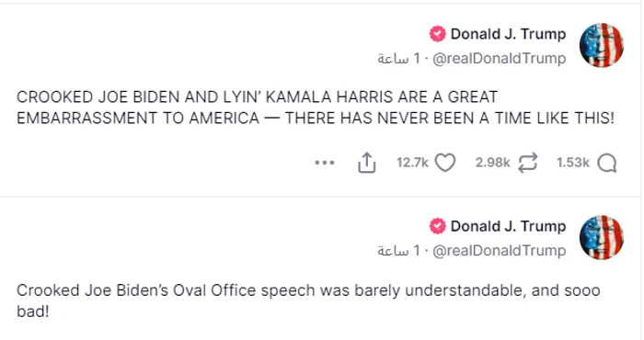Viewport: 644px width, 340px height.
Task: Click the verified badge on second post
Action: coord(437,226)
